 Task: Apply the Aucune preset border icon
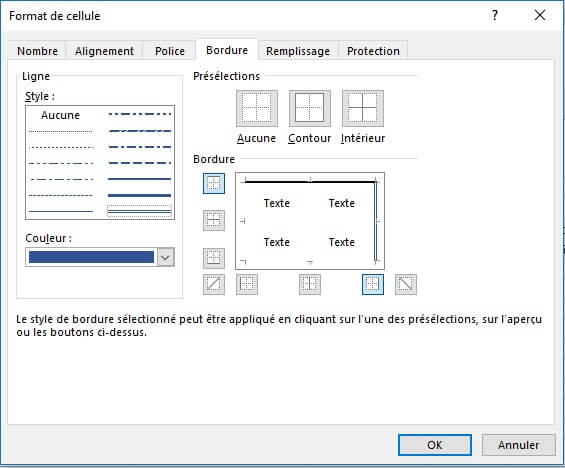257,108
